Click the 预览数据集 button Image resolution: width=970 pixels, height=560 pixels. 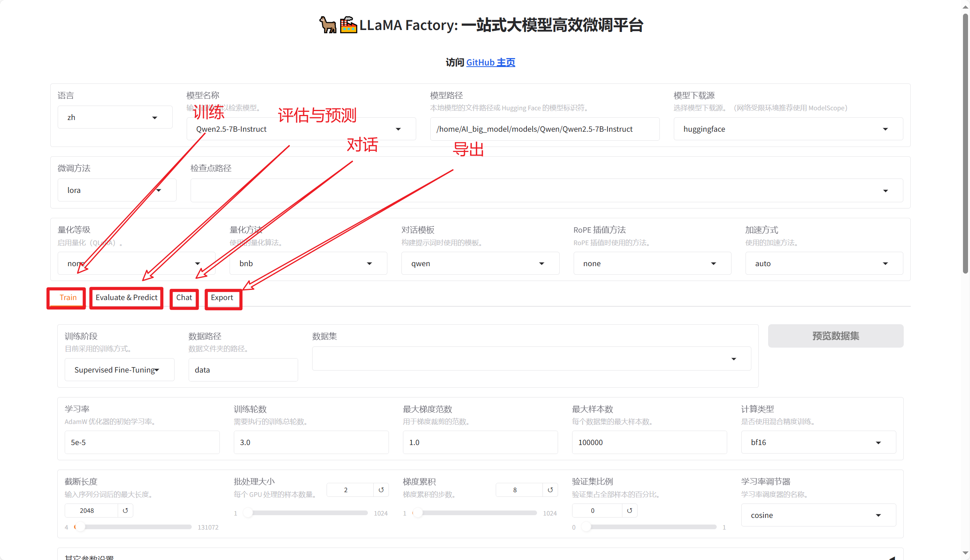pyautogui.click(x=836, y=336)
